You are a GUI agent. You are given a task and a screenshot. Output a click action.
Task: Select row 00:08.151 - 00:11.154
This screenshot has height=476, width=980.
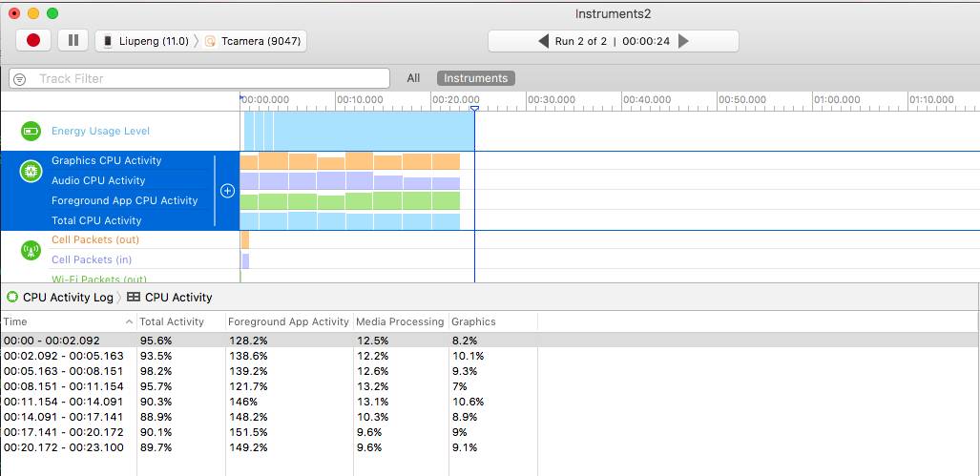(x=490, y=386)
